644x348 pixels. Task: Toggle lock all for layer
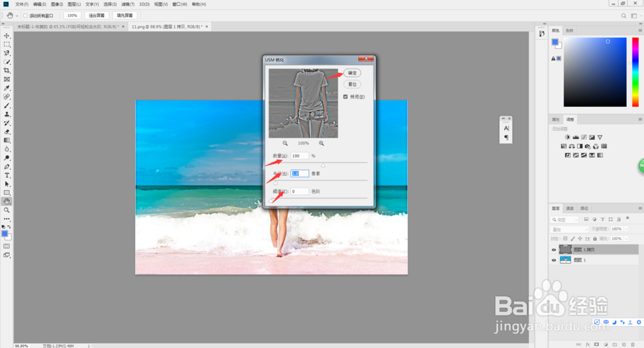click(x=595, y=238)
